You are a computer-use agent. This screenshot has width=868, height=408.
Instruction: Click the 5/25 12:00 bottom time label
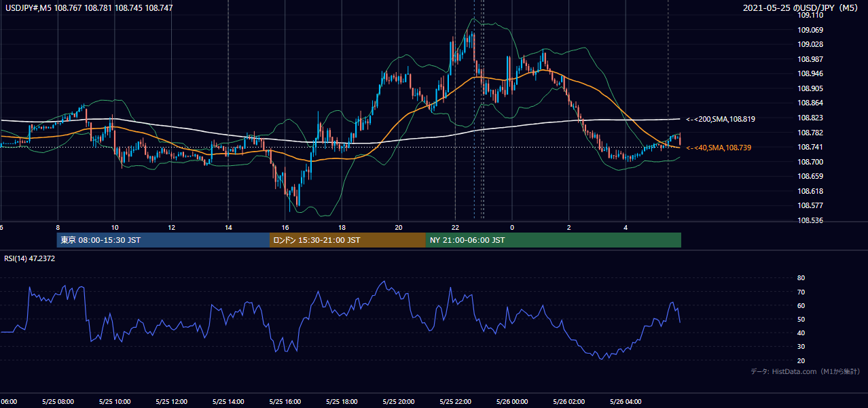point(171,401)
